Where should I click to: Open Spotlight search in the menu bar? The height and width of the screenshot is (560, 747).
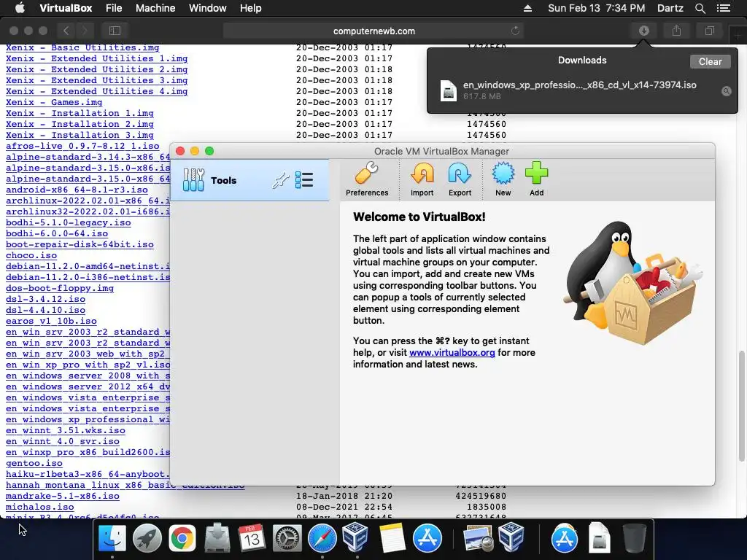click(x=700, y=8)
